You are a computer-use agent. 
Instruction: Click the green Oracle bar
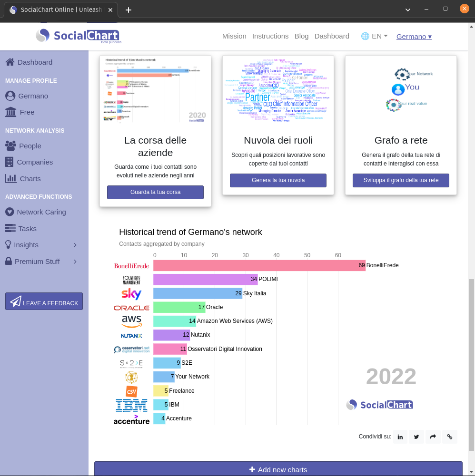coord(179,307)
